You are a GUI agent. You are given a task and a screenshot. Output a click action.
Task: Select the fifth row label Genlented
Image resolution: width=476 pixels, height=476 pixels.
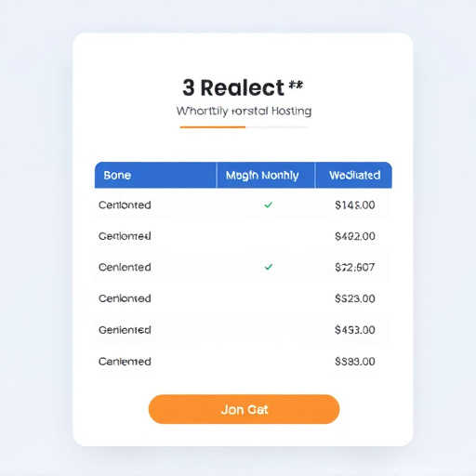[125, 330]
